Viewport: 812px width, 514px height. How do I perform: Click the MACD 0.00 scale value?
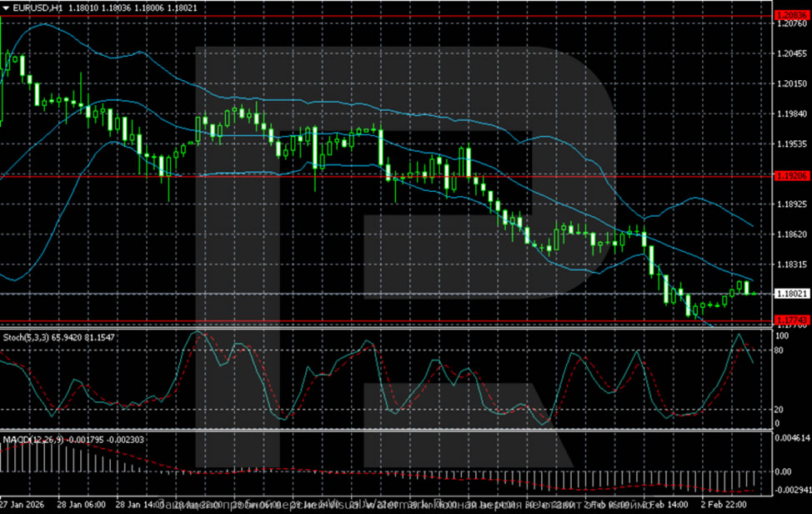(x=784, y=471)
